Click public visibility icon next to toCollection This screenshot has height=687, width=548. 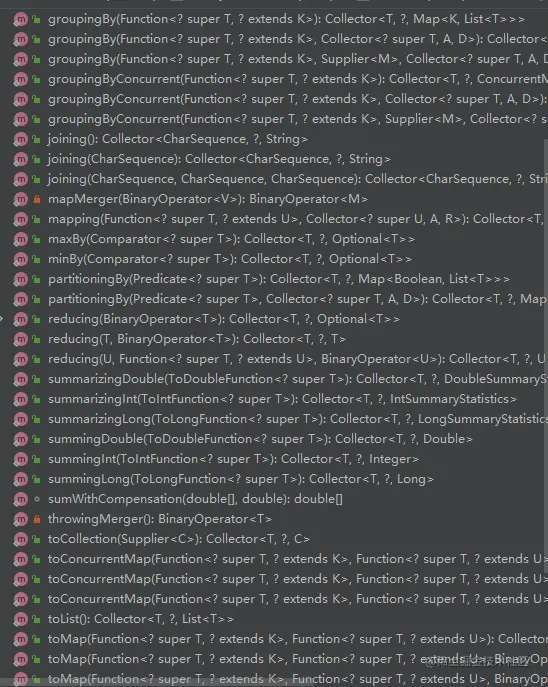point(37,539)
